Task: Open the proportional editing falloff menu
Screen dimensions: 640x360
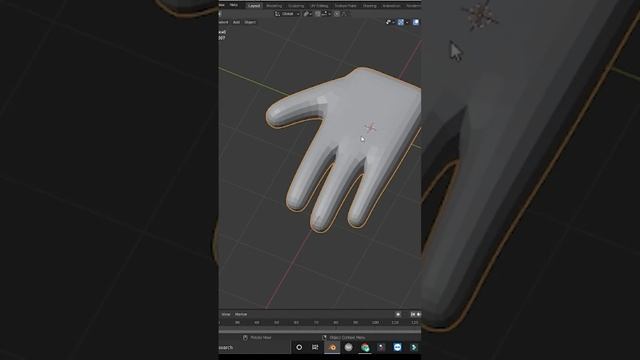Action: 345,13
